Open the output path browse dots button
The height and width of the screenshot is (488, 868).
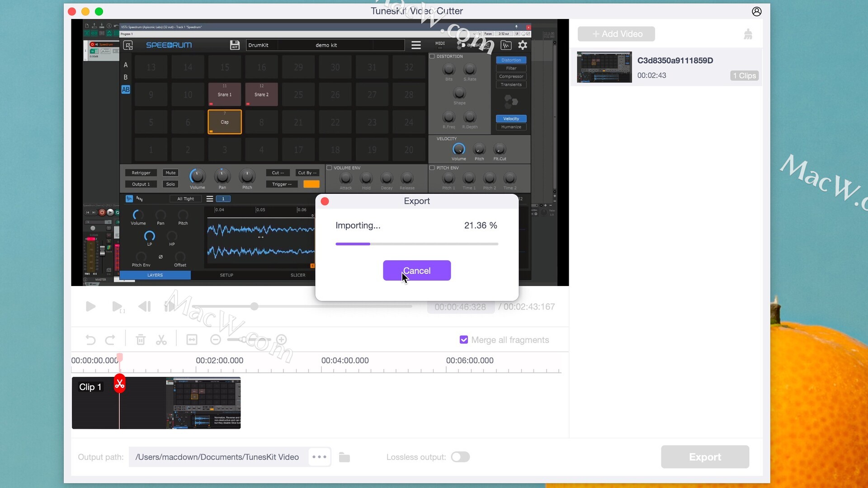click(x=319, y=457)
